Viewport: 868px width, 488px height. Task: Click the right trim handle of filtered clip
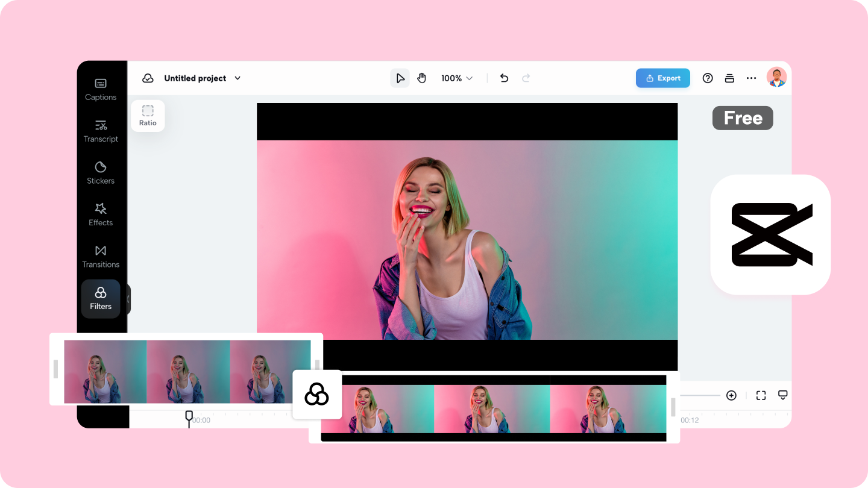click(673, 407)
